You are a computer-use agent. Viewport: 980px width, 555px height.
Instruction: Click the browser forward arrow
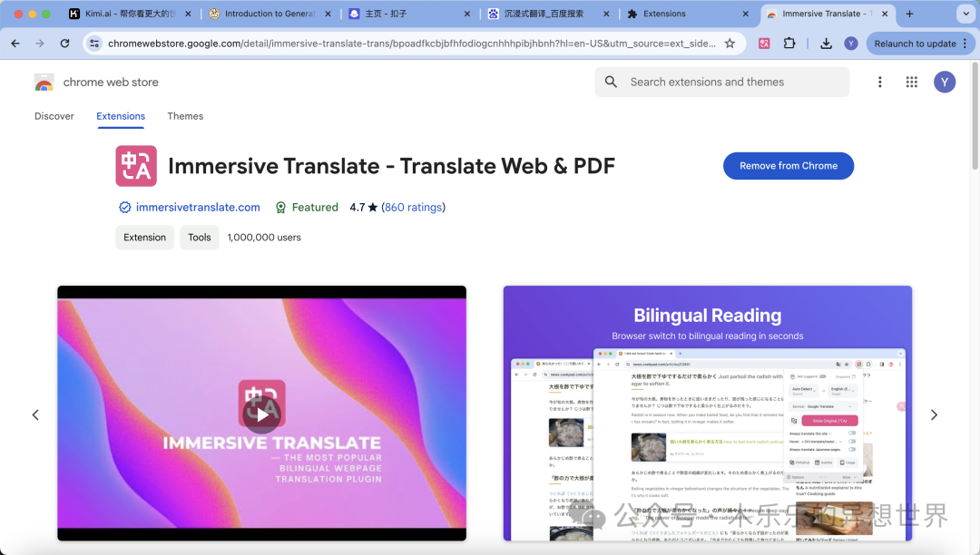click(40, 44)
